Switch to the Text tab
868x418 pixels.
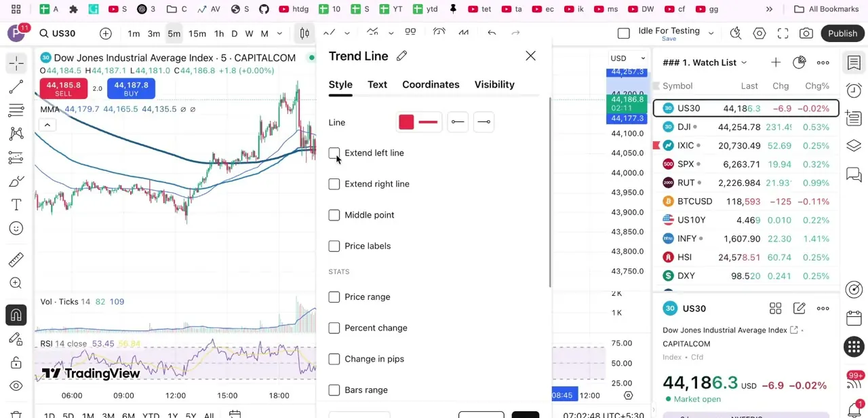377,85
